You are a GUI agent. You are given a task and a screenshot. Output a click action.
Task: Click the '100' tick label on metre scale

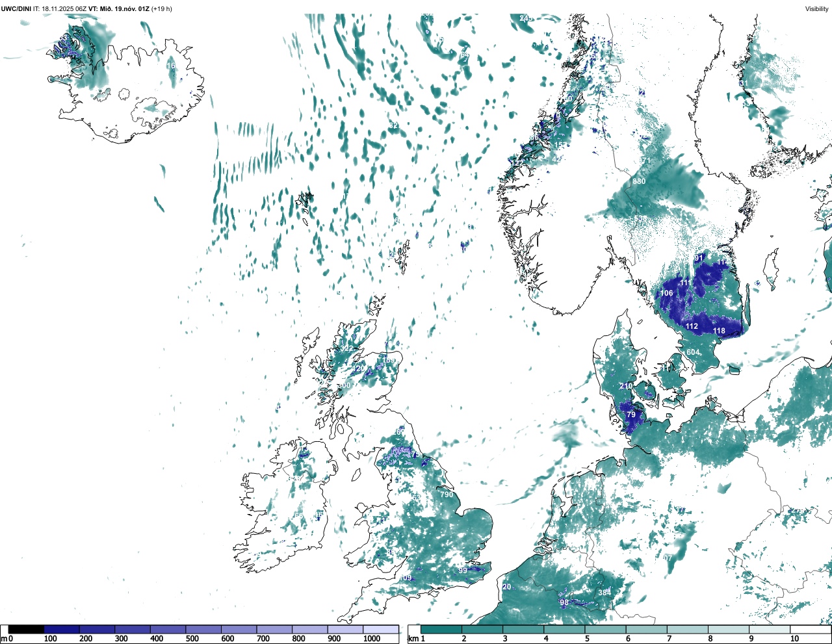pyautogui.click(x=51, y=639)
